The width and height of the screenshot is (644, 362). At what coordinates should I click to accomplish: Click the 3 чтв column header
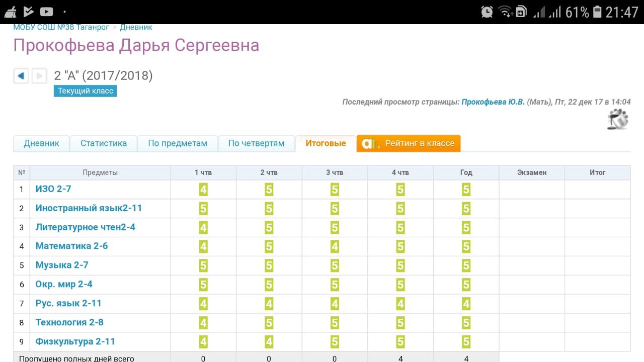[335, 172]
